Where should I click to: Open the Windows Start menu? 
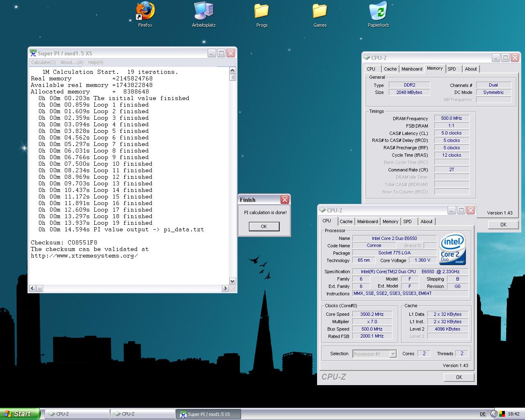pyautogui.click(x=20, y=414)
